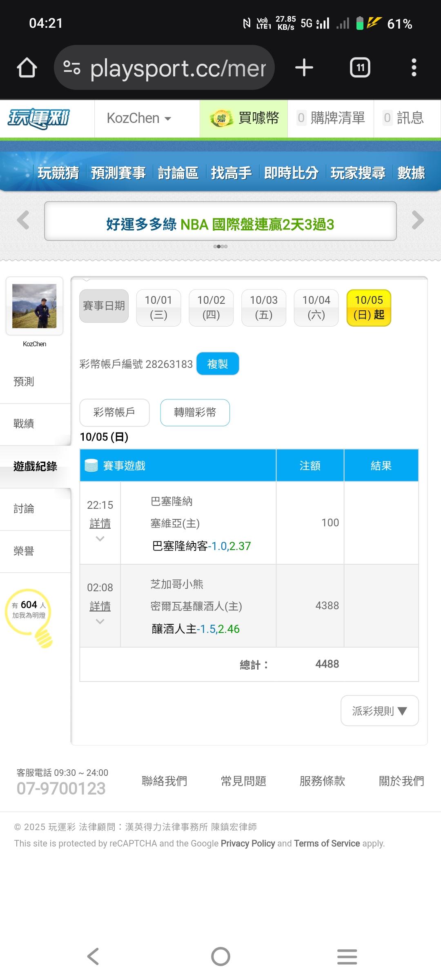
Task: Tap Android recent apps button
Action: coord(347,956)
